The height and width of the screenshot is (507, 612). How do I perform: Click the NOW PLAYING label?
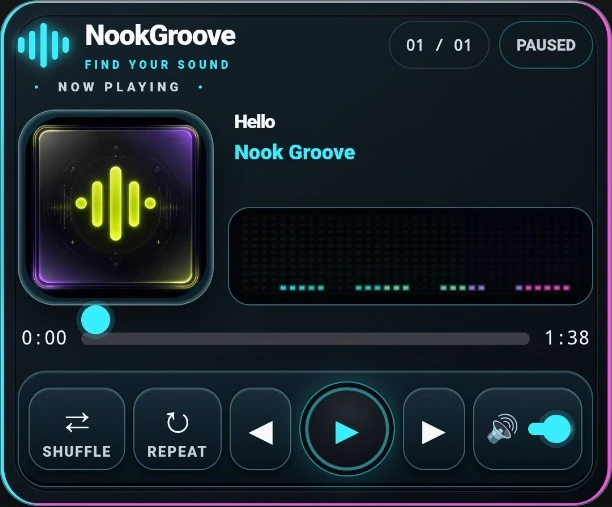pyautogui.click(x=119, y=87)
